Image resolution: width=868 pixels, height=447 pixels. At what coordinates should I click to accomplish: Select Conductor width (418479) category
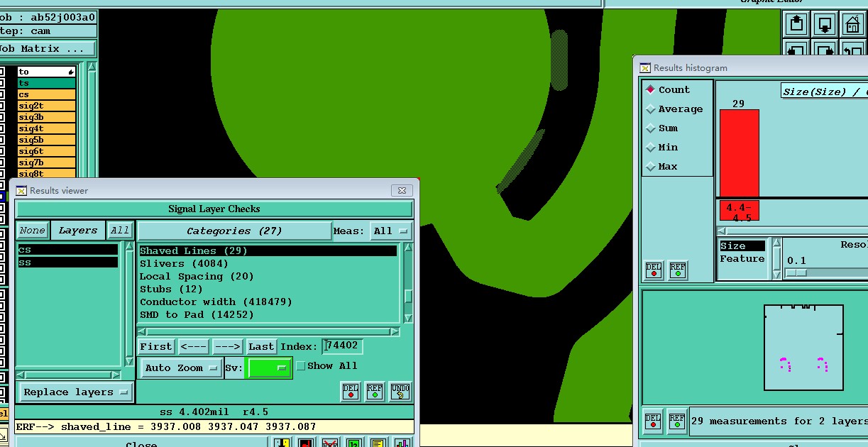coord(268,302)
